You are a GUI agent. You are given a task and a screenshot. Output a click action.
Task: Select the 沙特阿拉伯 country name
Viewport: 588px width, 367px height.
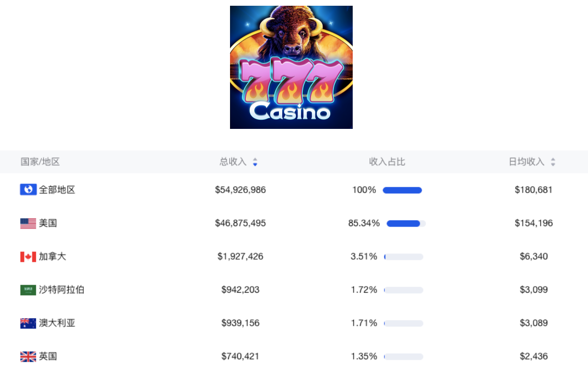(61, 290)
